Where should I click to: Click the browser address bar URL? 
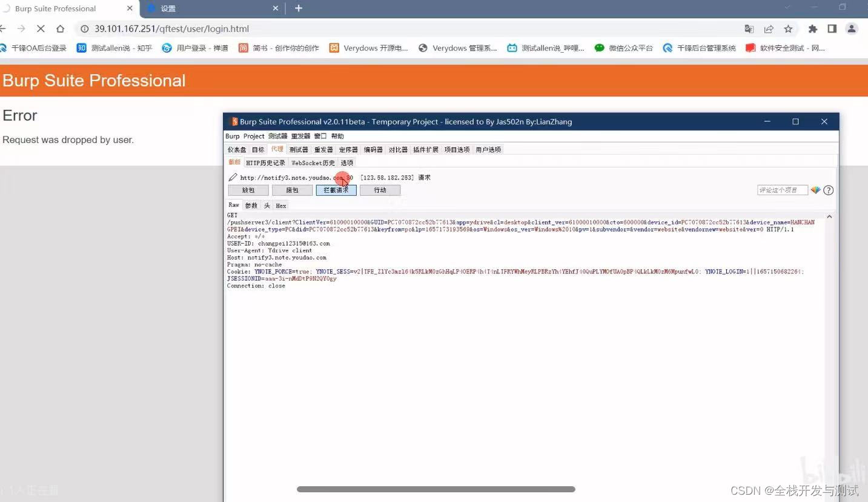(172, 28)
